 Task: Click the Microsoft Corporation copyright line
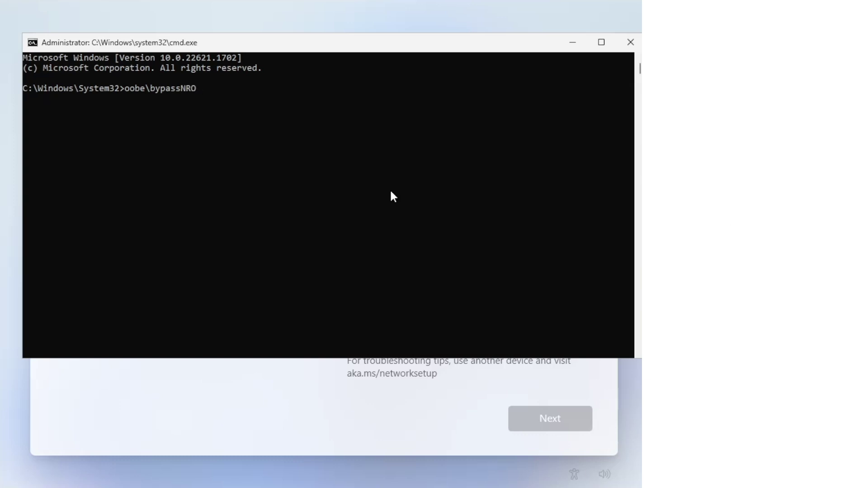tap(142, 68)
